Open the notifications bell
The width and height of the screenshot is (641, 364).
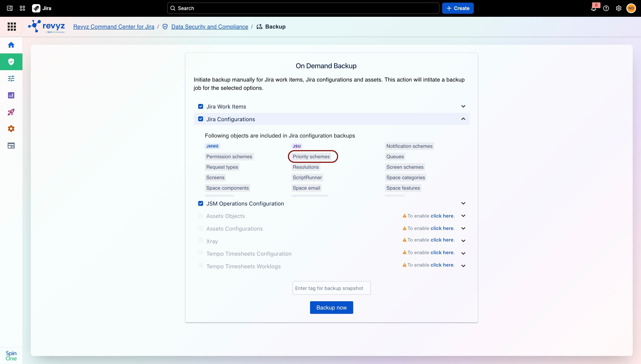(x=594, y=9)
